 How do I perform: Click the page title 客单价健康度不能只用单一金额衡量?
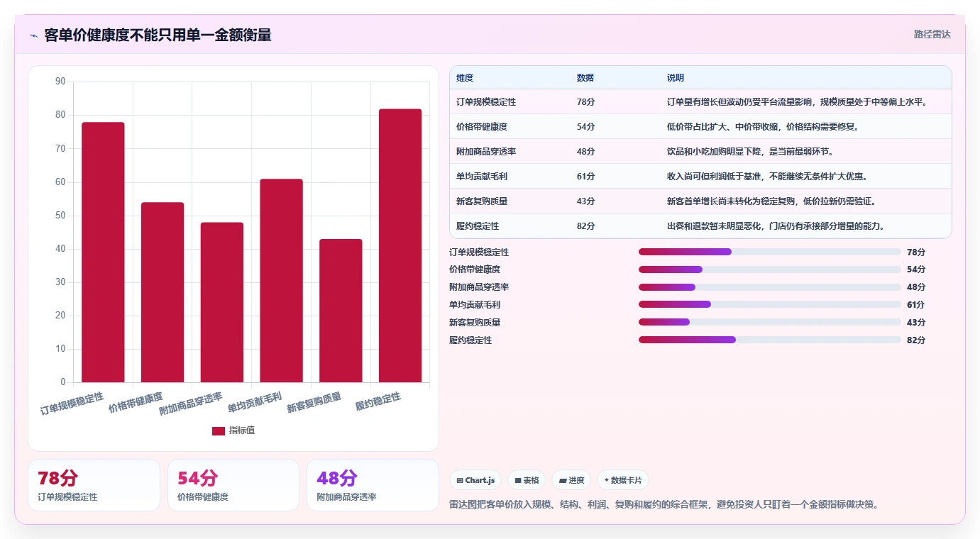click(x=158, y=35)
